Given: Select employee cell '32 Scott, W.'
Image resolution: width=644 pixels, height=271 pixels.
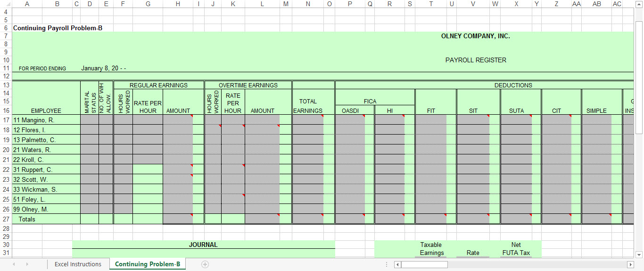Looking at the screenshot, I should (46, 179).
